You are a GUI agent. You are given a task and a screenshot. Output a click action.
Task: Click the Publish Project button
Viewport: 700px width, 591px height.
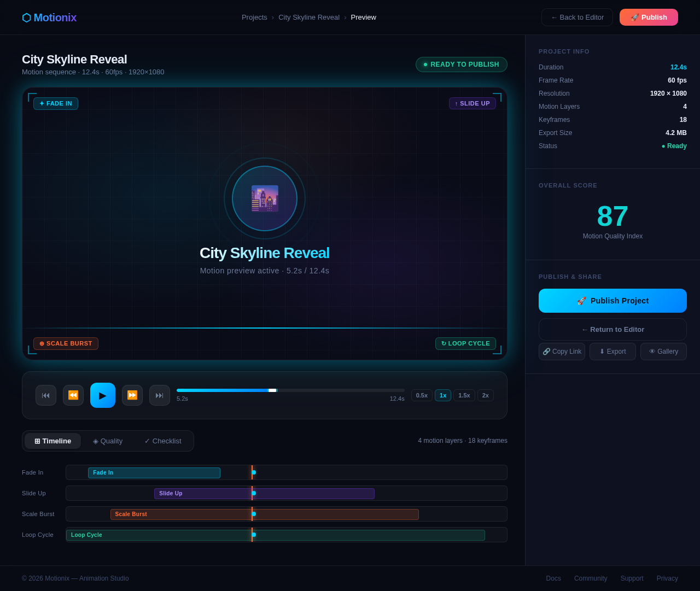(612, 301)
